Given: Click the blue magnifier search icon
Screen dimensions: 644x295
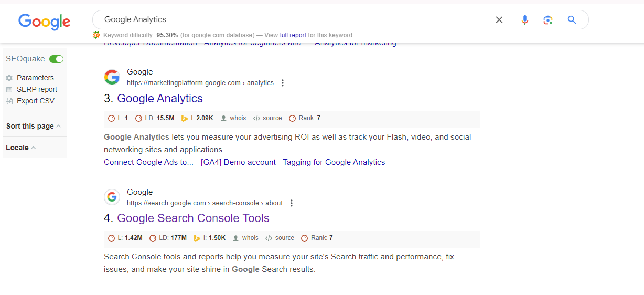Looking at the screenshot, I should click(572, 20).
